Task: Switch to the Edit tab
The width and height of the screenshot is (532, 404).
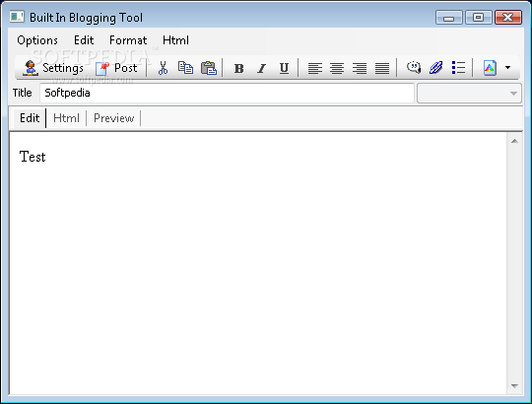Action: pyautogui.click(x=30, y=118)
